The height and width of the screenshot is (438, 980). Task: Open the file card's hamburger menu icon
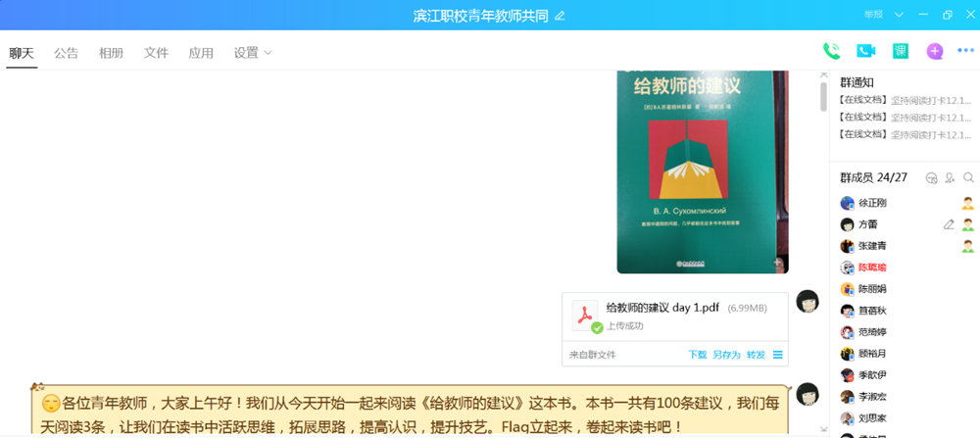coord(778,355)
